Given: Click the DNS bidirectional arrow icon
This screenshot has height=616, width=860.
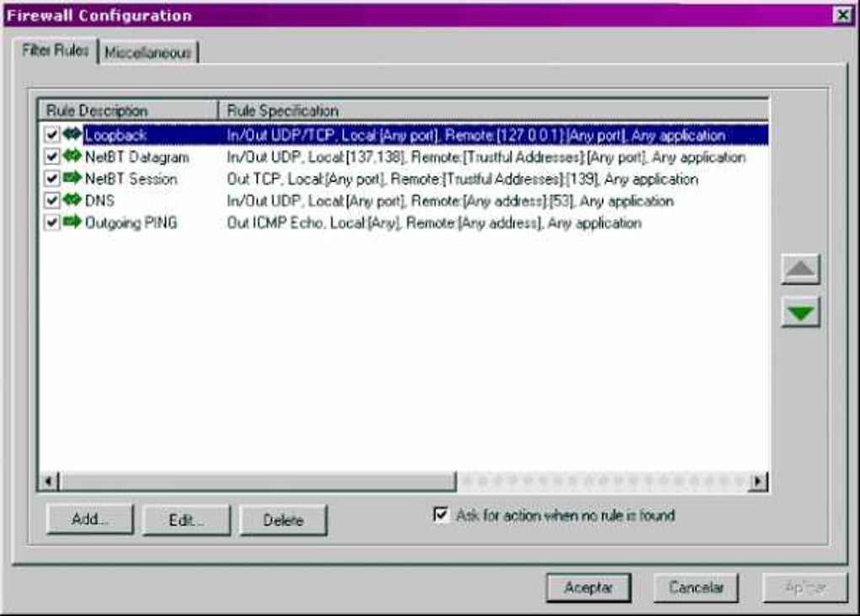Looking at the screenshot, I should point(72,200).
